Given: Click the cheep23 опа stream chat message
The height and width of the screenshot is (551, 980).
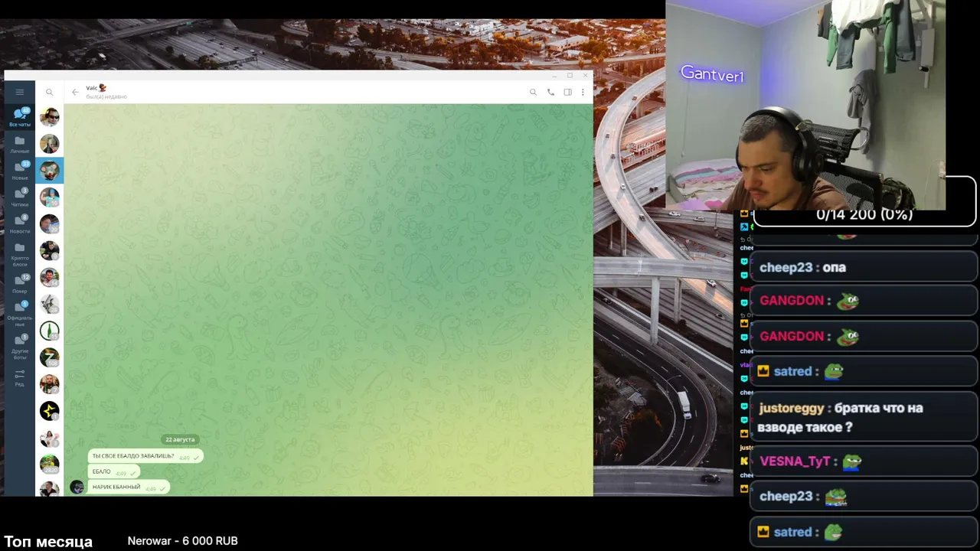Looking at the screenshot, I should click(x=864, y=268).
